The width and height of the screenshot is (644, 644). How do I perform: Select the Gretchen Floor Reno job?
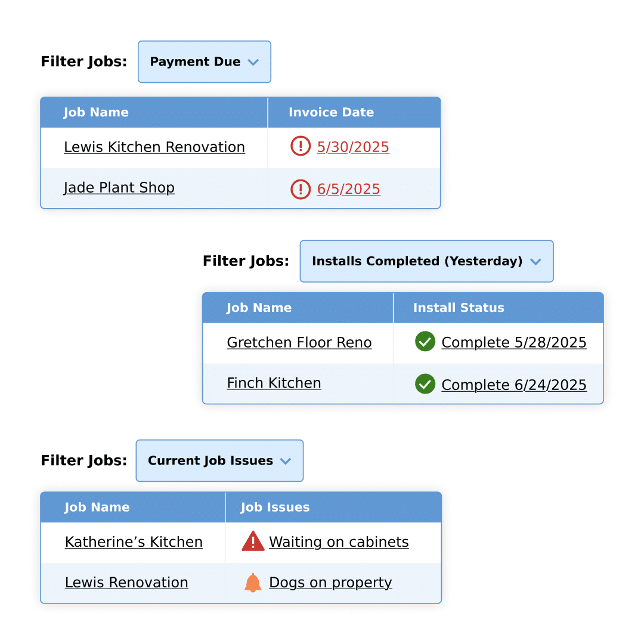pyautogui.click(x=299, y=342)
